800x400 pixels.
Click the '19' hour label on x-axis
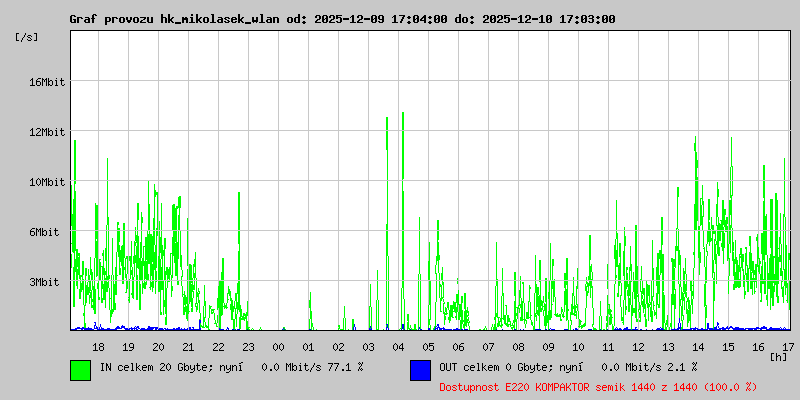[x=128, y=347]
